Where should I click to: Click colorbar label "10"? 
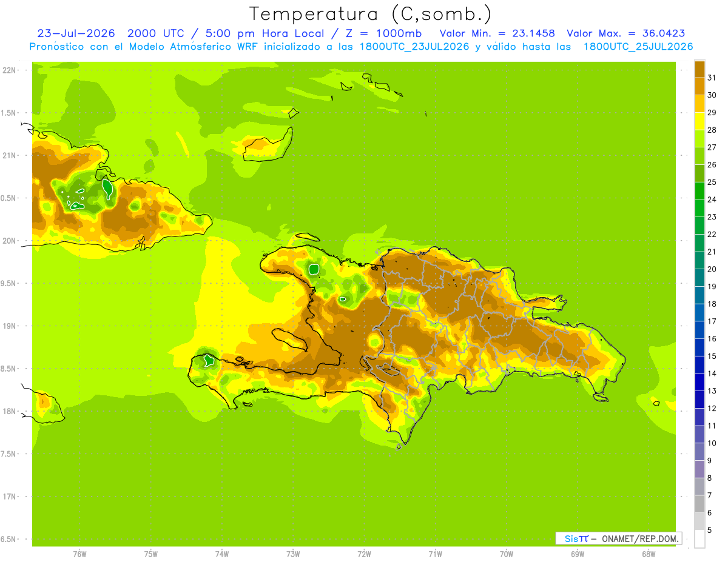tap(712, 443)
